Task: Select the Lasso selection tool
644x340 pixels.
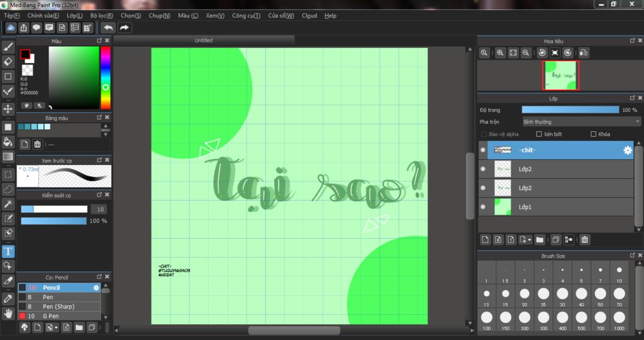Action: 8,190
